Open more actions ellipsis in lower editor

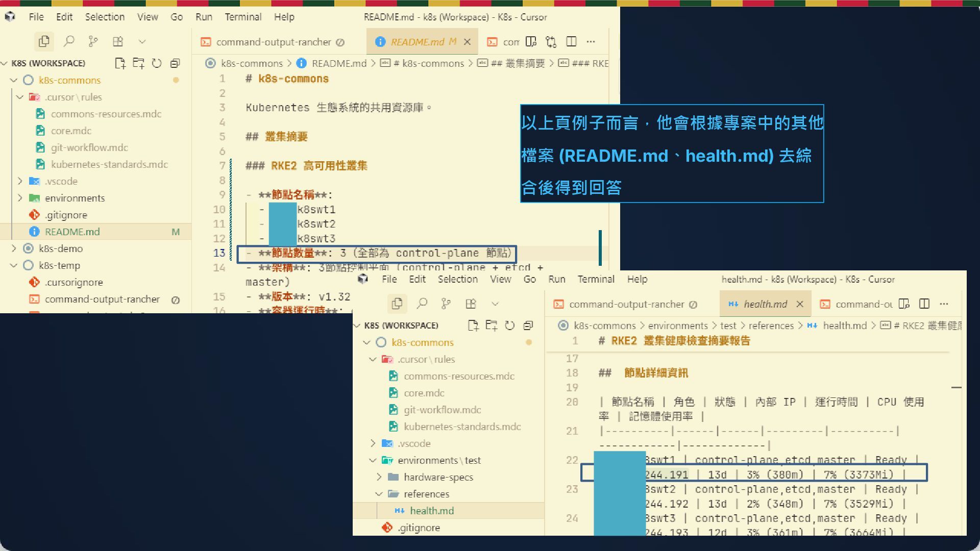pyautogui.click(x=944, y=304)
